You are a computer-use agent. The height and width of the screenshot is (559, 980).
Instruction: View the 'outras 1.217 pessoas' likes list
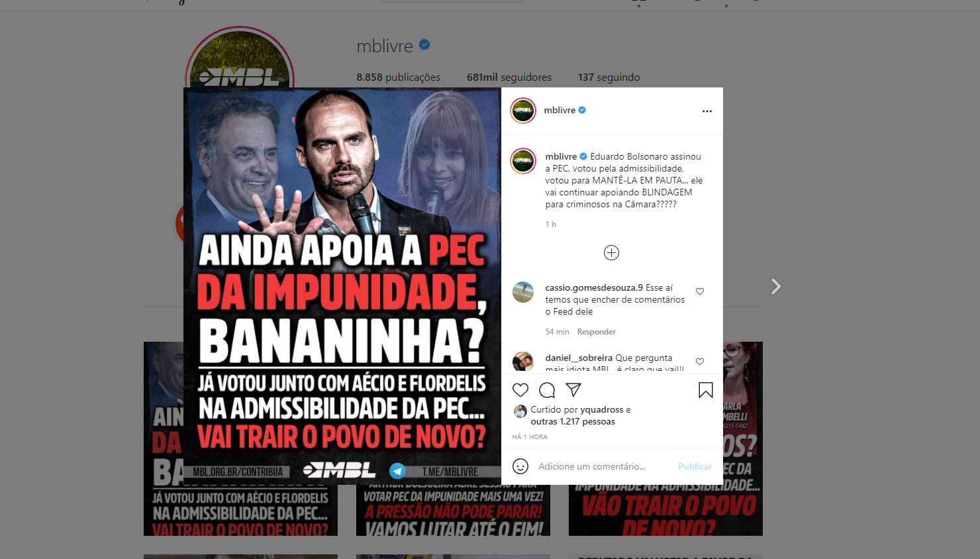[573, 421]
